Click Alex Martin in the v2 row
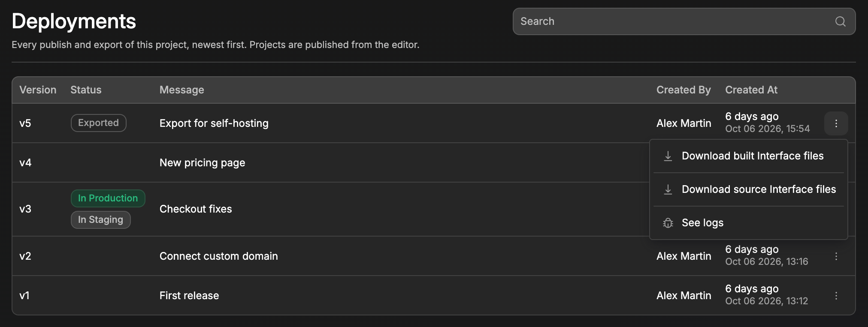Screen dimensions: 868x327 [x=684, y=256]
